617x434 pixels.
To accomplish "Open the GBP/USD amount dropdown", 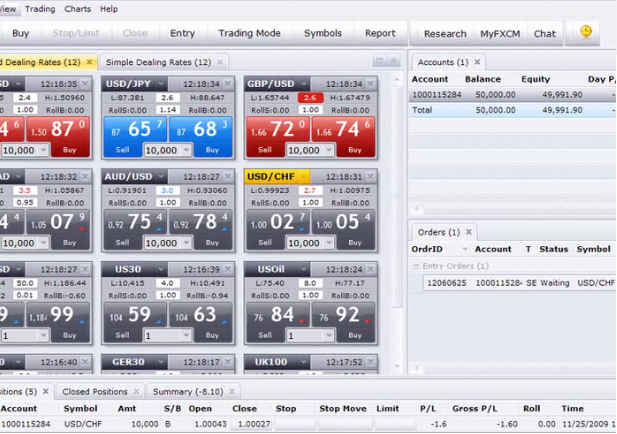I will tap(329, 150).
